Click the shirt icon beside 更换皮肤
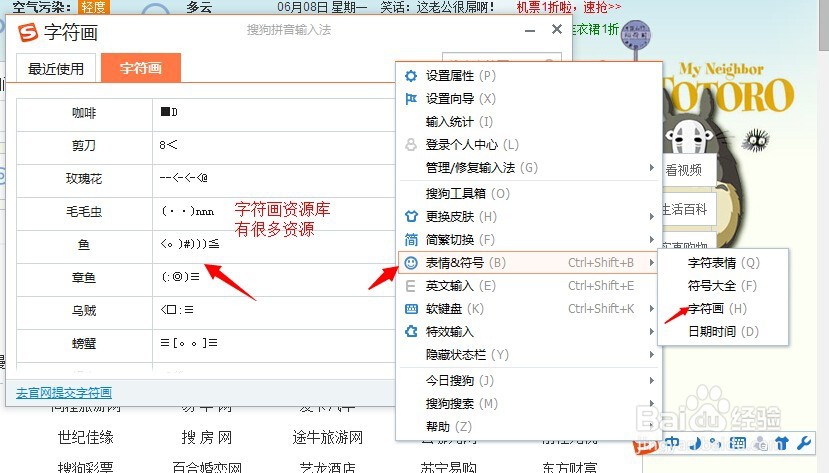The width and height of the screenshot is (829, 473). [x=411, y=216]
